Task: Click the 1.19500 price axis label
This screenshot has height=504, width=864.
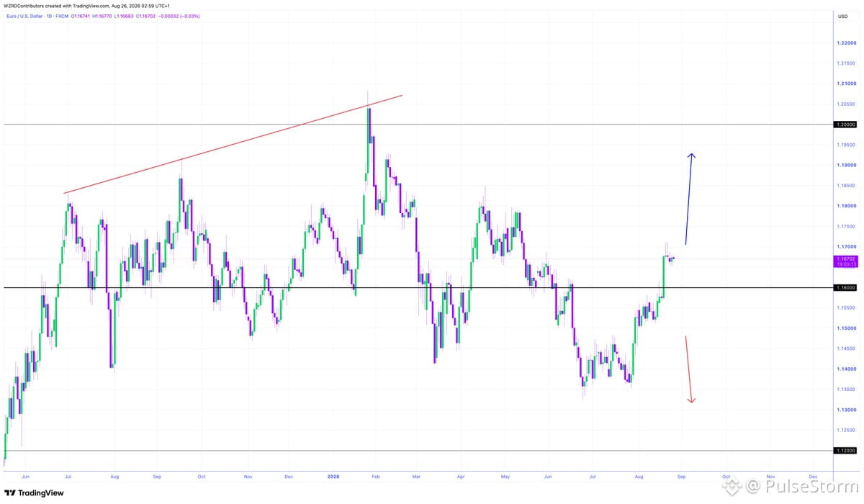Action: [x=845, y=145]
